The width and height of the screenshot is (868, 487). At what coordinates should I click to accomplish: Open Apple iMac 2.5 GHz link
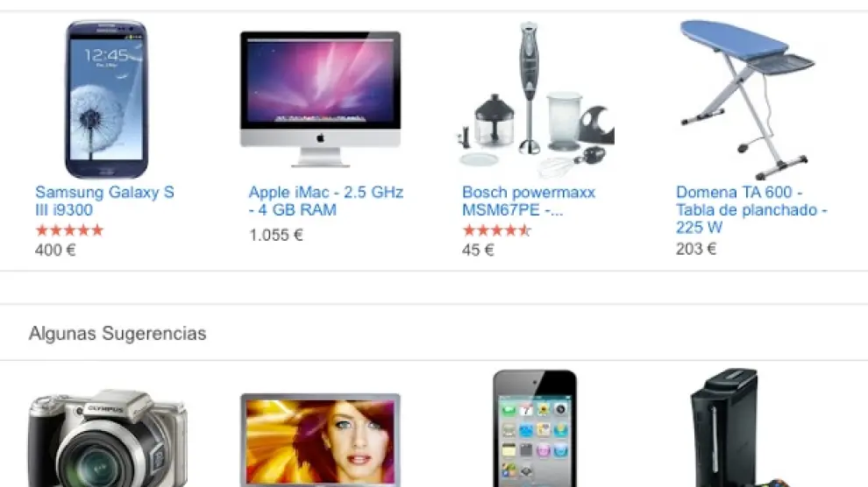click(x=325, y=201)
